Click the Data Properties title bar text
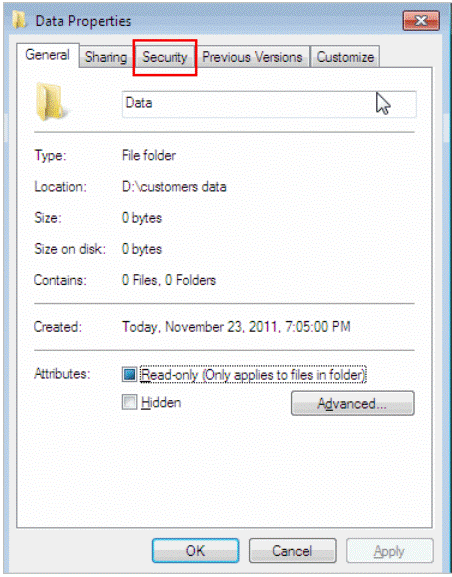 tap(83, 21)
